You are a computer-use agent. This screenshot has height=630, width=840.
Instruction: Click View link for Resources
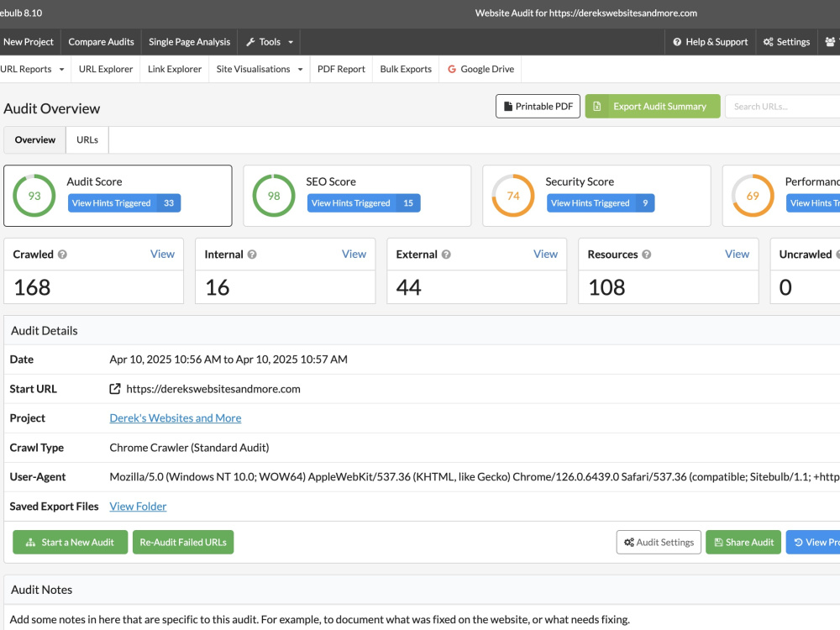pos(738,254)
